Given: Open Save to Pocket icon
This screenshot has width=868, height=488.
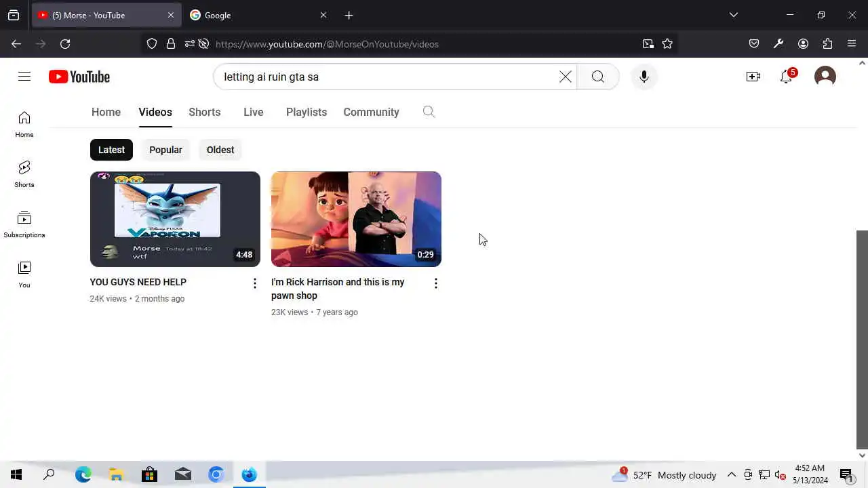Looking at the screenshot, I should [x=754, y=44].
